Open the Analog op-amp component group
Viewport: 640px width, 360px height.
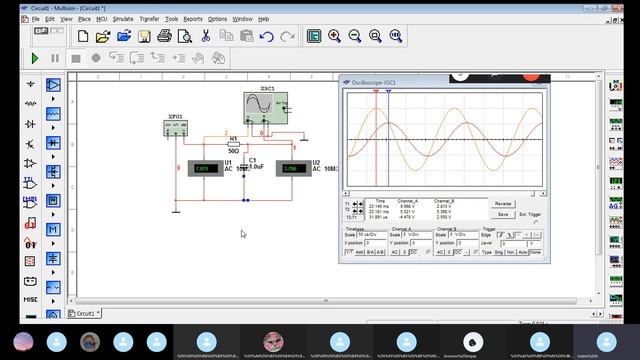[30, 163]
